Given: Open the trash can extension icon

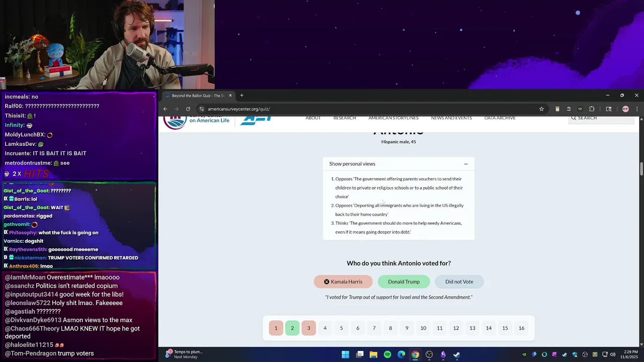Looking at the screenshot, I should tap(569, 109).
